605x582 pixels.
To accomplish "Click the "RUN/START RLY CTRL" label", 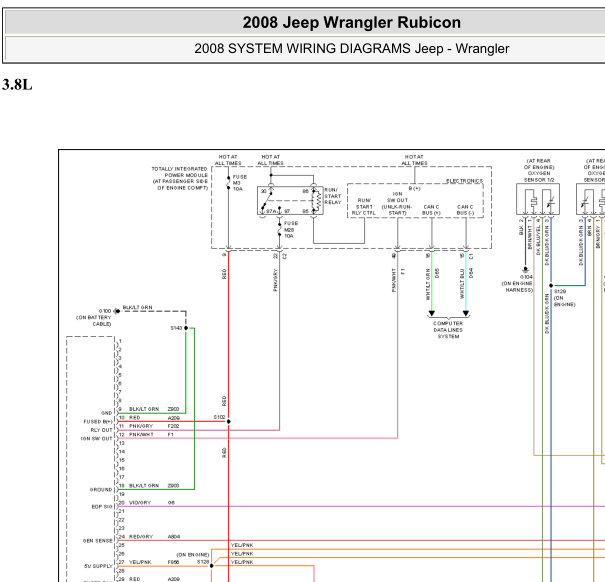I will pos(364,206).
